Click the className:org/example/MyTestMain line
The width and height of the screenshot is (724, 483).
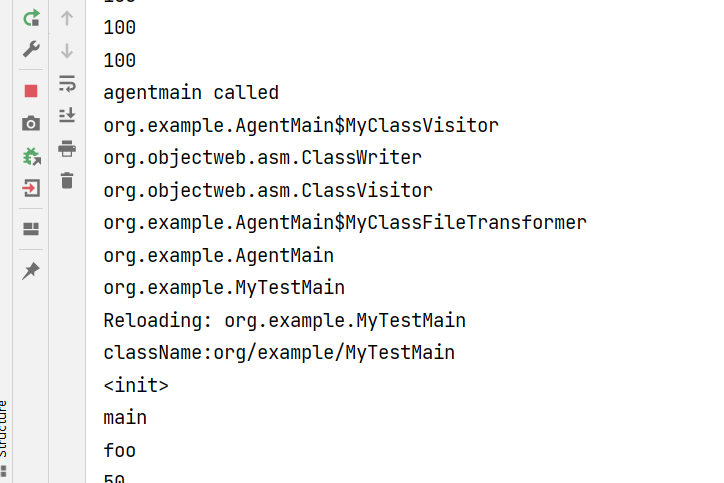point(279,352)
